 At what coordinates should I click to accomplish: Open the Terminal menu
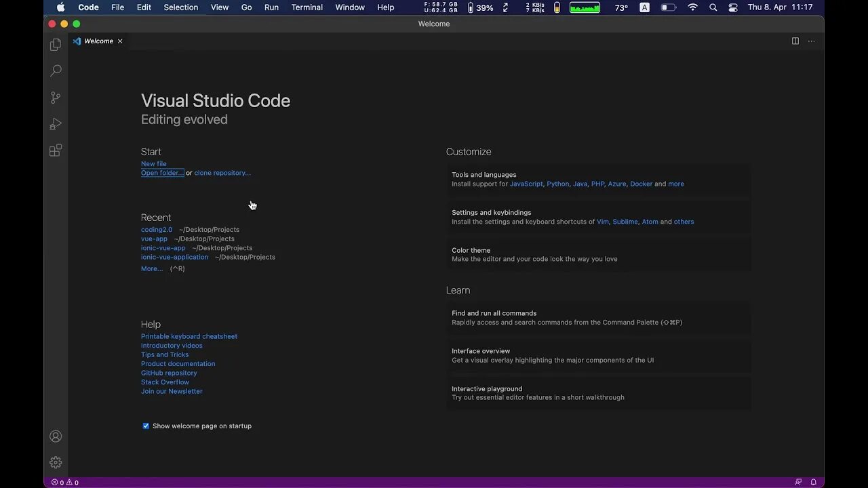(307, 7)
